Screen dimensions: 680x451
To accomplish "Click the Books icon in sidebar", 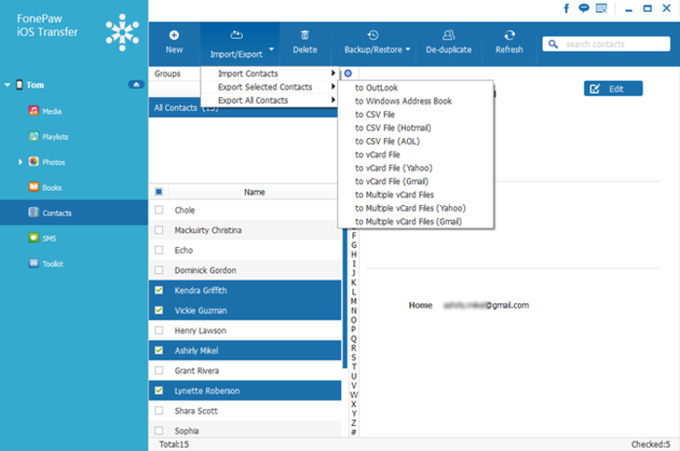I will pos(34,187).
